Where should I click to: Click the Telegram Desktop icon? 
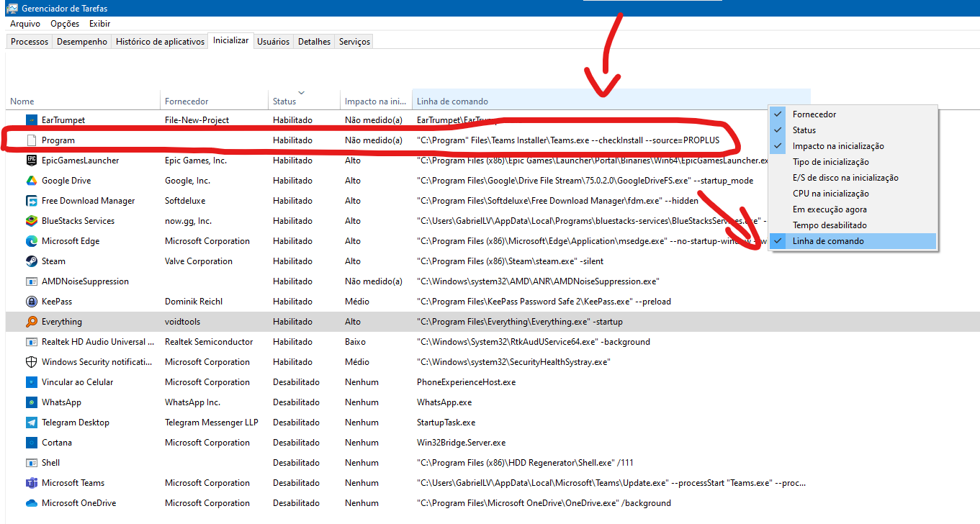click(x=31, y=423)
